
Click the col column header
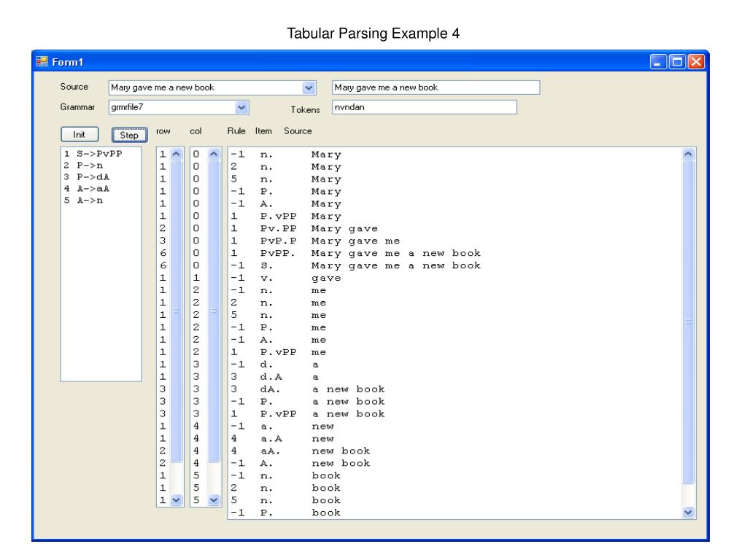pyautogui.click(x=196, y=131)
